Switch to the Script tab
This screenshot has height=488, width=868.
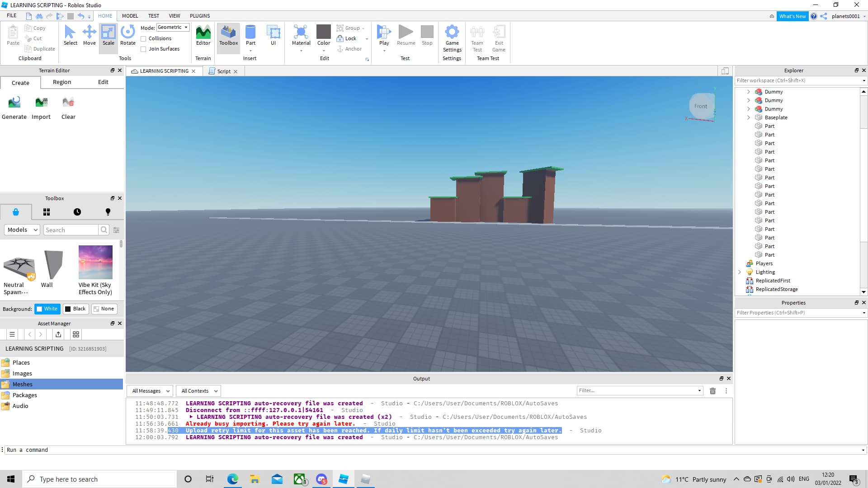click(x=224, y=71)
